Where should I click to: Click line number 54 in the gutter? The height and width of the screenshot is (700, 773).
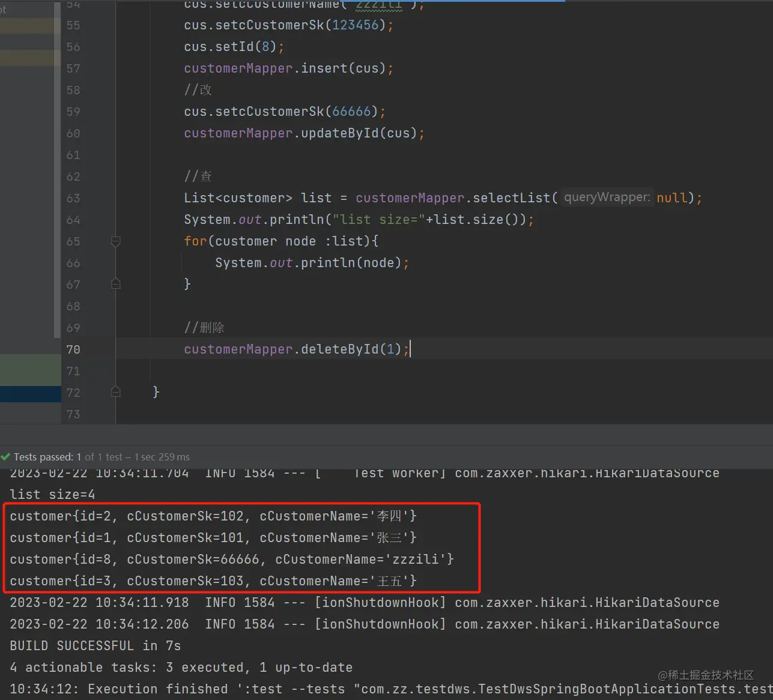pyautogui.click(x=73, y=6)
